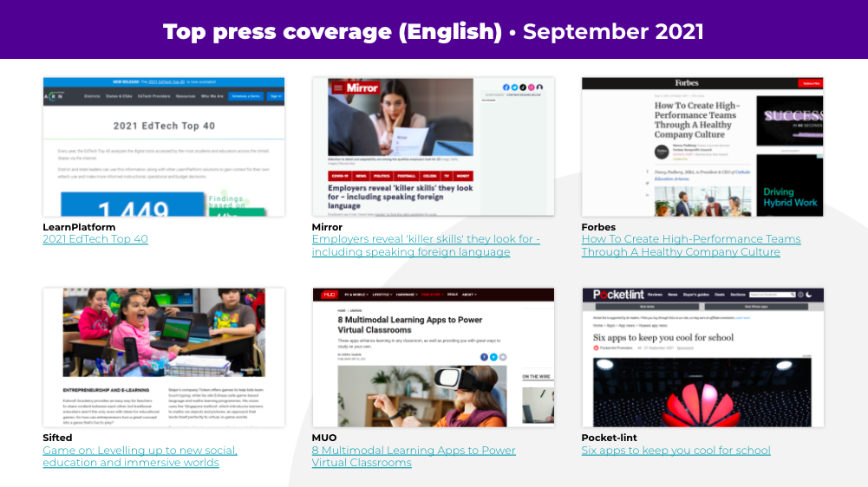
Task: Click the Top press coverage slide title
Action: pyautogui.click(x=434, y=31)
